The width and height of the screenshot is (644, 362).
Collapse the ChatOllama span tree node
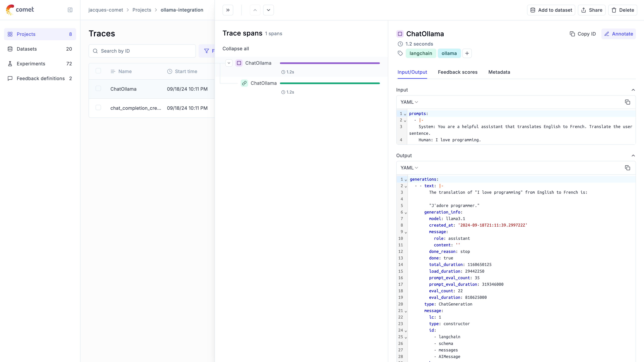[229, 63]
